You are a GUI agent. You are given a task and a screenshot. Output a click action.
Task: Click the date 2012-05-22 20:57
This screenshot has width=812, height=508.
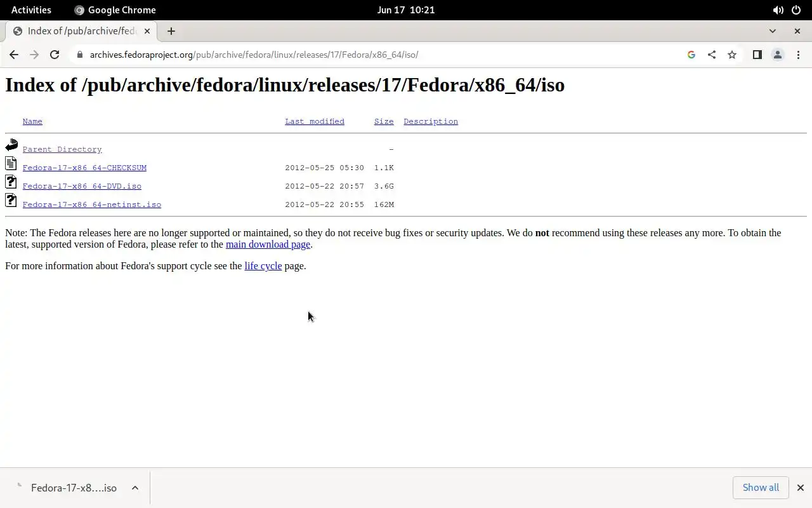[x=324, y=186]
